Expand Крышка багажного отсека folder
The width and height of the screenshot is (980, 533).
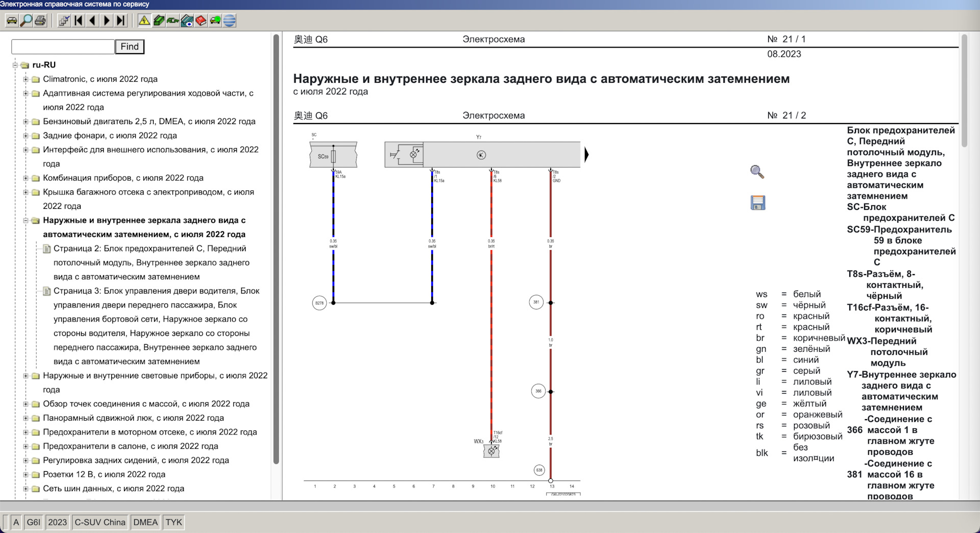26,192
